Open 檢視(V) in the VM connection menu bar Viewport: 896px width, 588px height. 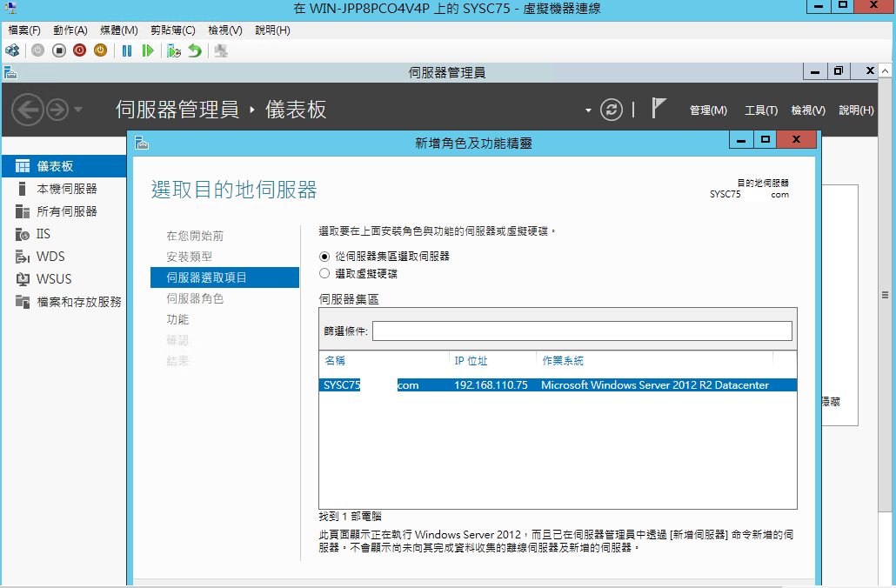point(225,30)
